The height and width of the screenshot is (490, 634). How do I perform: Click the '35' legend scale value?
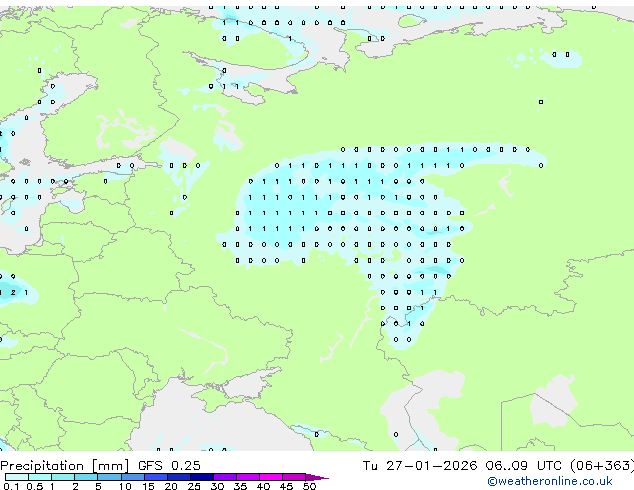[x=240, y=486]
